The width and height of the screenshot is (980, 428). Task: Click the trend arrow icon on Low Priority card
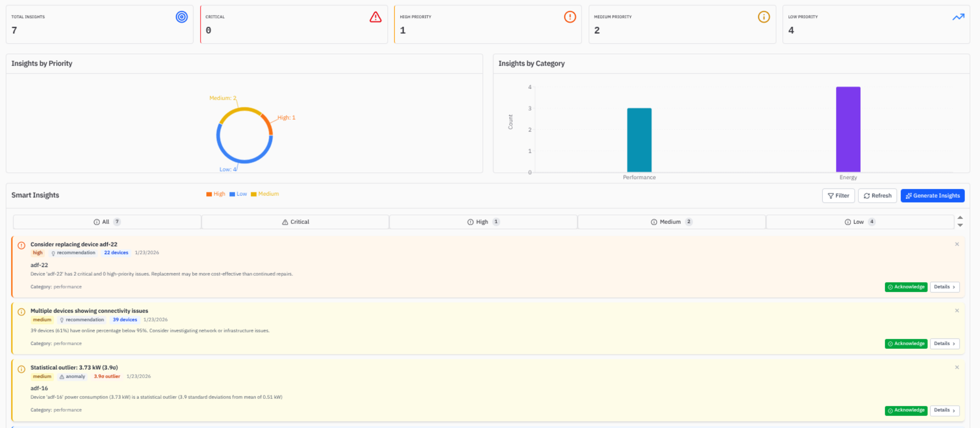coord(958,16)
